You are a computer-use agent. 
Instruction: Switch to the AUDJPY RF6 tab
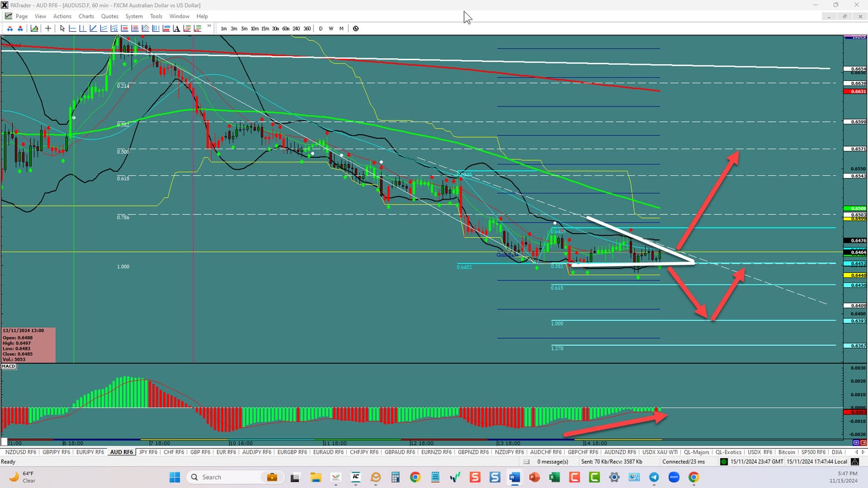(256, 452)
